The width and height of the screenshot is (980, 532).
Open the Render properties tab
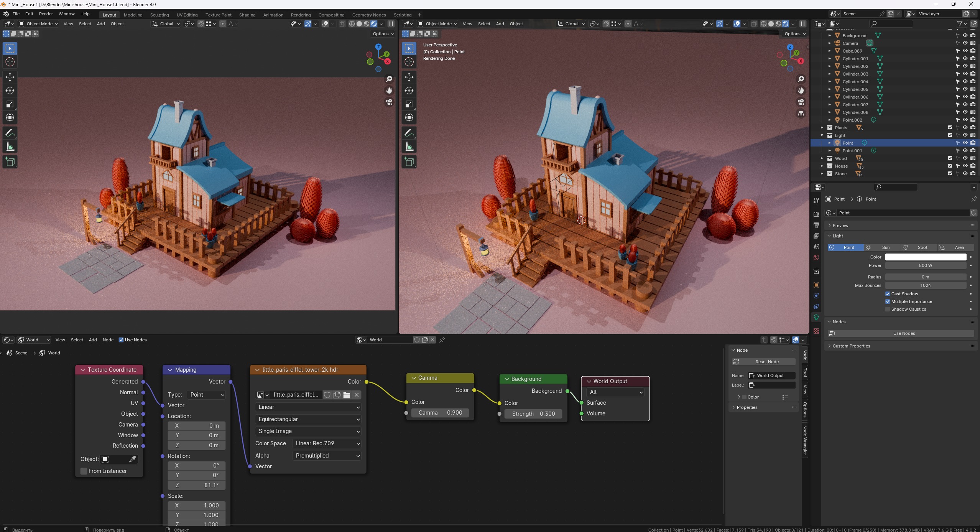(816, 214)
